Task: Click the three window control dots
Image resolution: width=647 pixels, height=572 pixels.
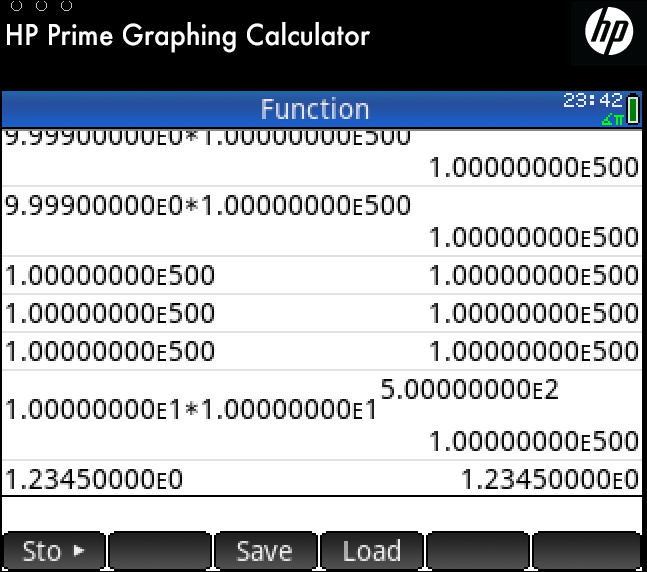Action: point(40,6)
